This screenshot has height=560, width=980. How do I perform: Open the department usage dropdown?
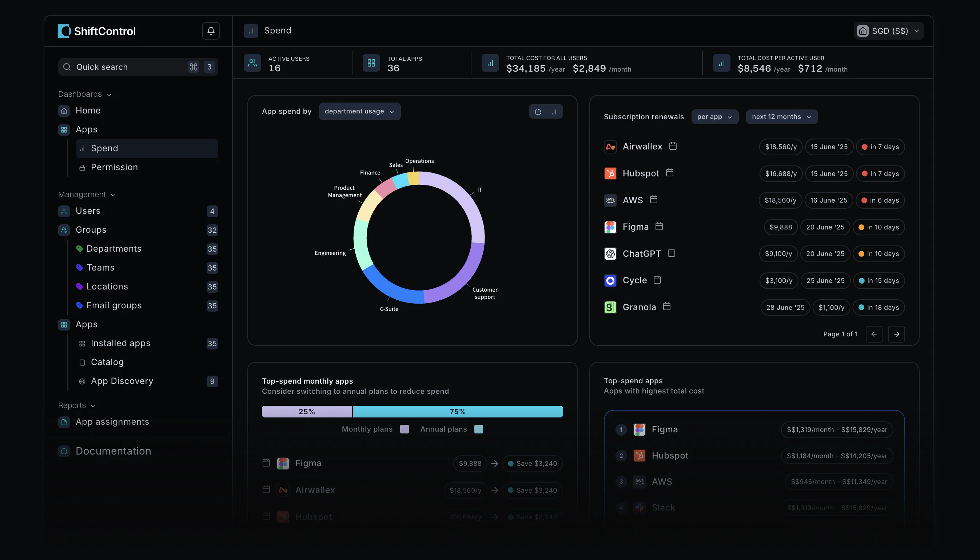(359, 111)
